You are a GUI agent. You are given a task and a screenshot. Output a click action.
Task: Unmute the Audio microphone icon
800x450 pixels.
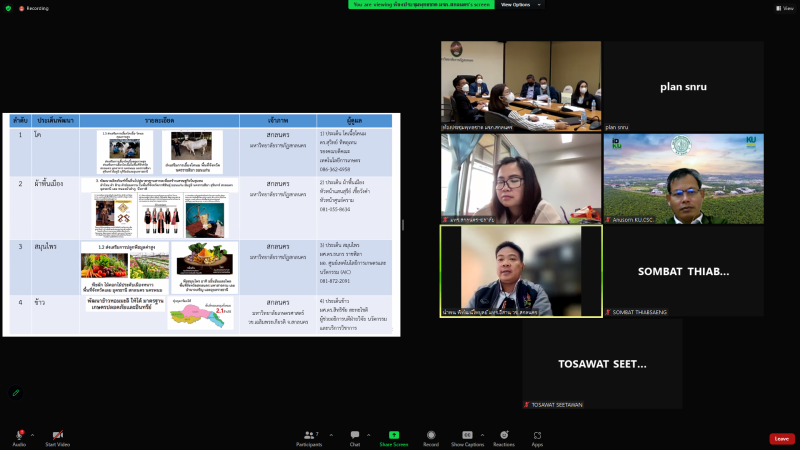[x=19, y=436]
